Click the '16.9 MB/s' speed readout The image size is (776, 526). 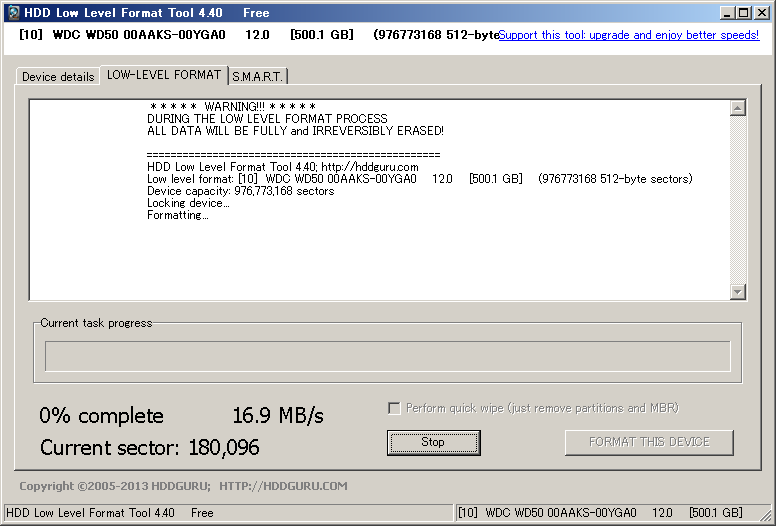(x=278, y=416)
